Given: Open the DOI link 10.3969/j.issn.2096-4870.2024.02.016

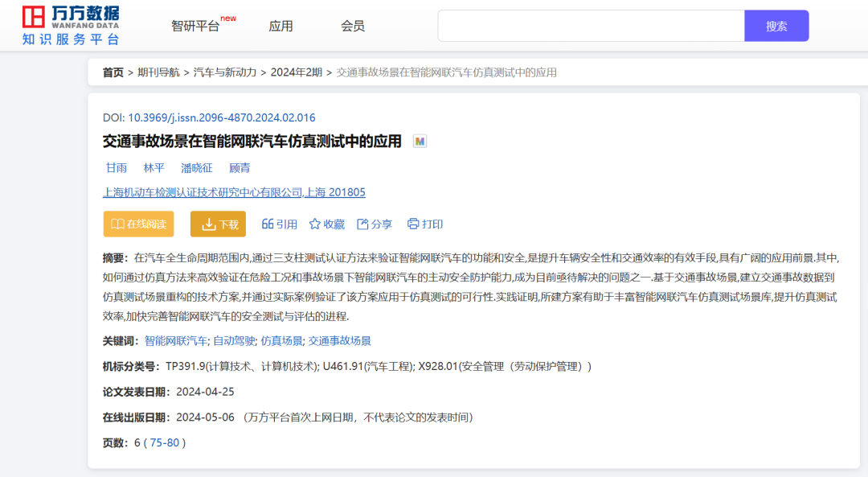Looking at the screenshot, I should click(x=222, y=117).
